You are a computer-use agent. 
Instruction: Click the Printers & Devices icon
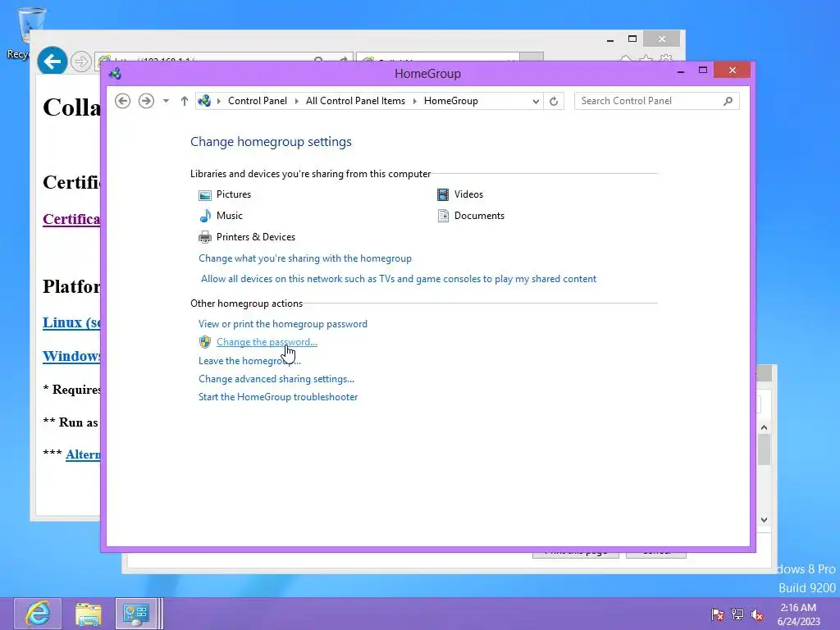coord(204,237)
